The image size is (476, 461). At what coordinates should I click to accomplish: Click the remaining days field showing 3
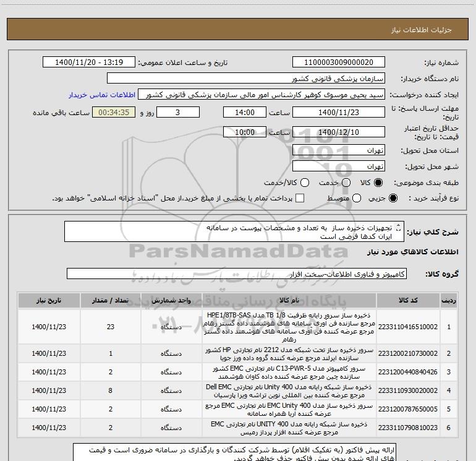[x=178, y=112]
